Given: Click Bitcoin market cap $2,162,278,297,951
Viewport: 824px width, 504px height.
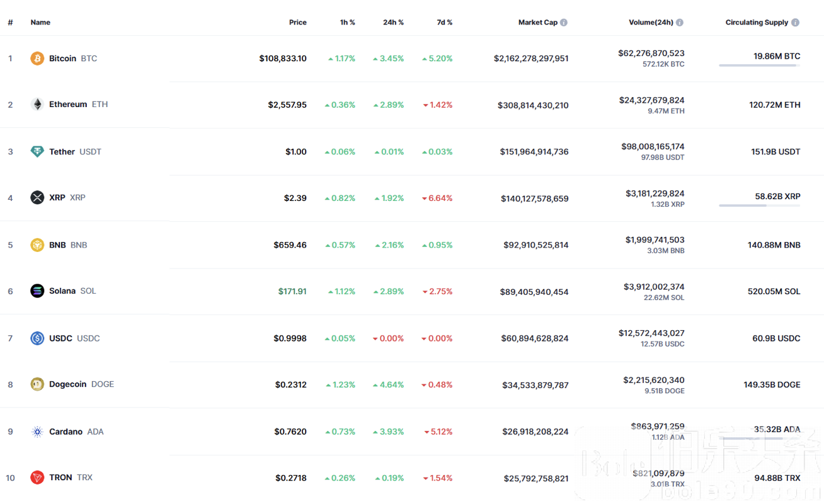Looking at the screenshot, I should (531, 59).
